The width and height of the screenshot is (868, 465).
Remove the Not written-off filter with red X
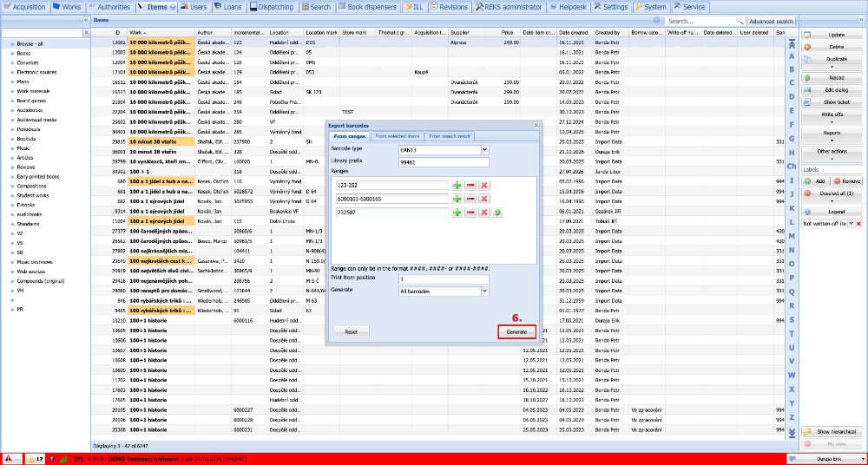[x=858, y=223]
